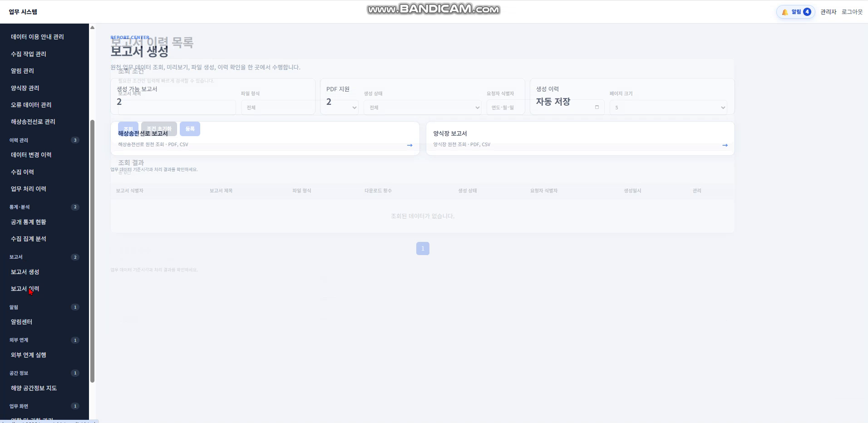Image resolution: width=868 pixels, height=423 pixels.
Task: Open 알림센터 menu item
Action: 21,322
